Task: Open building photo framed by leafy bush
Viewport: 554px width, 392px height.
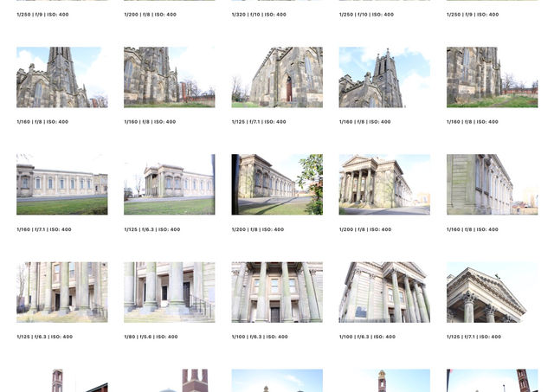Action: point(277,184)
